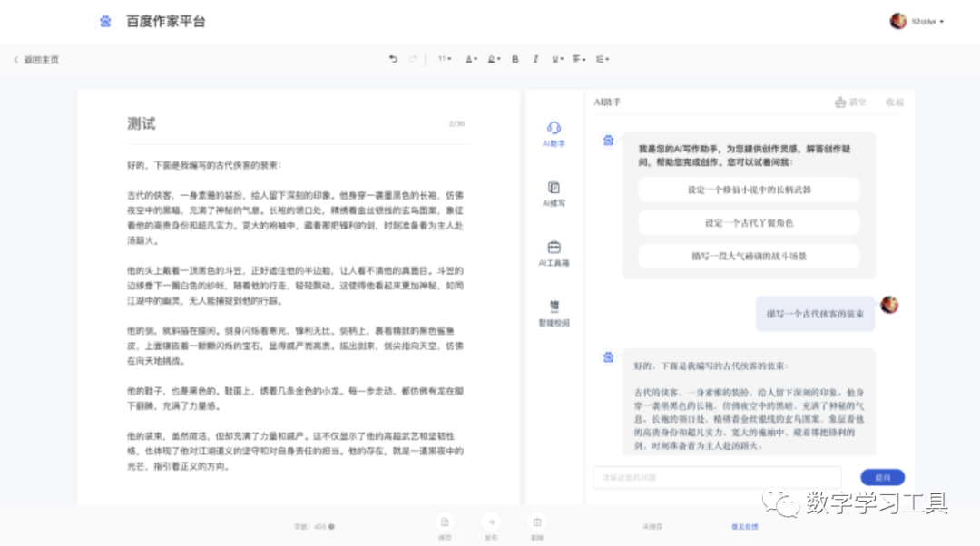Open the font size dropdown

click(445, 59)
